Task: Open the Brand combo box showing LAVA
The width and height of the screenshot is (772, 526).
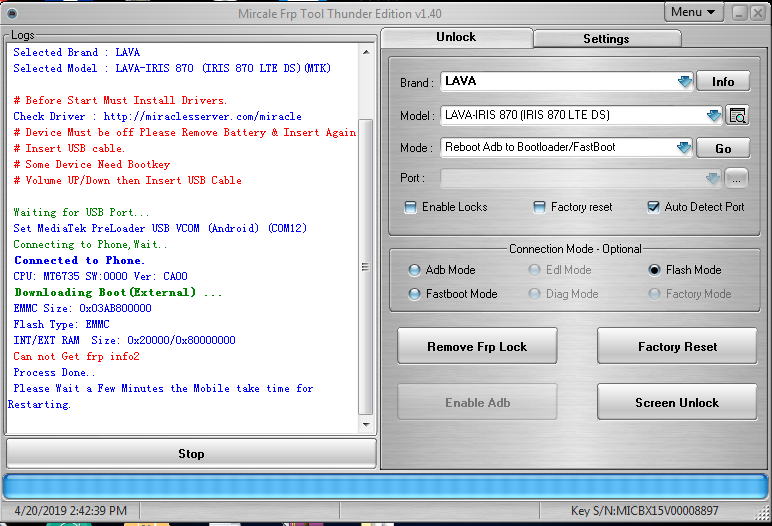Action: click(566, 81)
